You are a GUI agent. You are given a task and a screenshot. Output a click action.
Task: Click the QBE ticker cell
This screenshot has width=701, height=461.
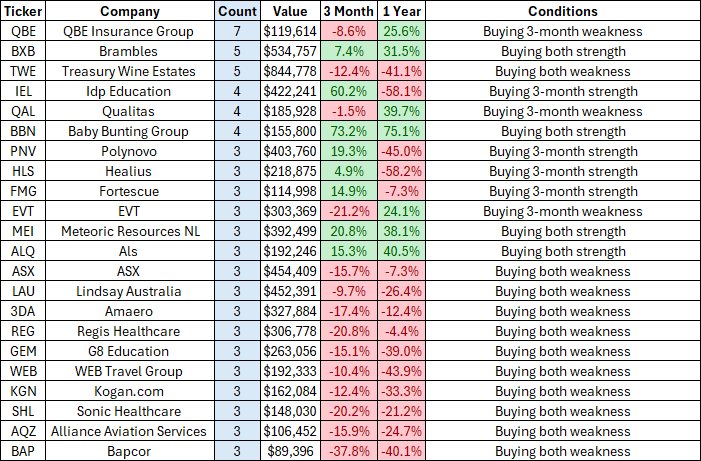[21, 31]
